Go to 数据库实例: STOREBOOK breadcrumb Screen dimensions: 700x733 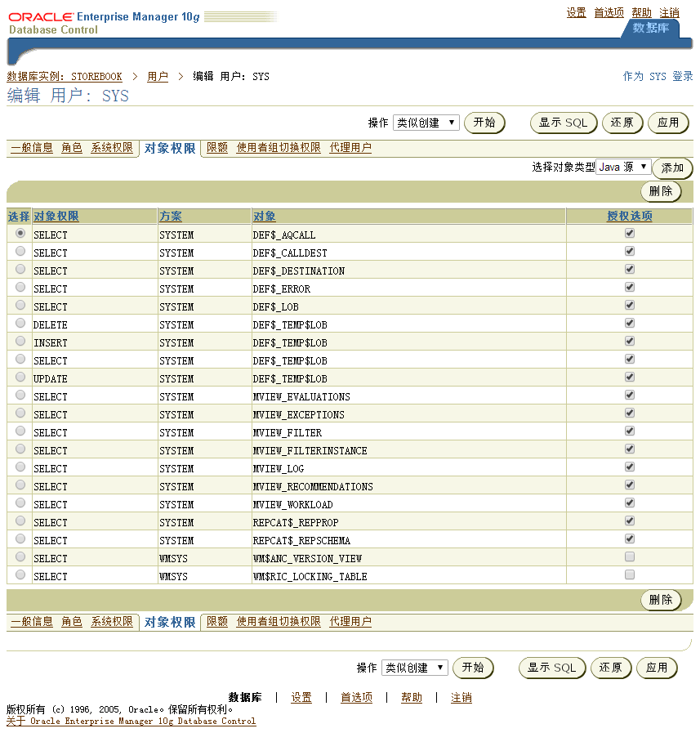point(65,76)
